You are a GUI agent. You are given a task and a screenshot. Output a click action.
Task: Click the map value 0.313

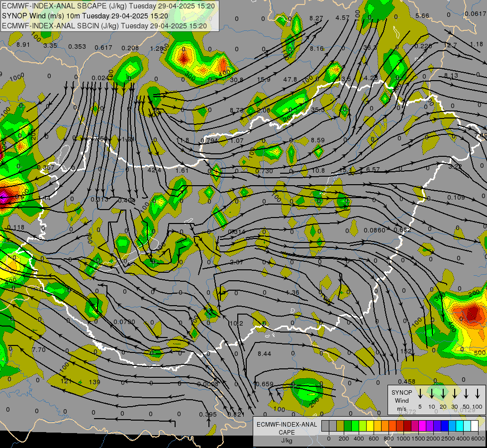99,199
